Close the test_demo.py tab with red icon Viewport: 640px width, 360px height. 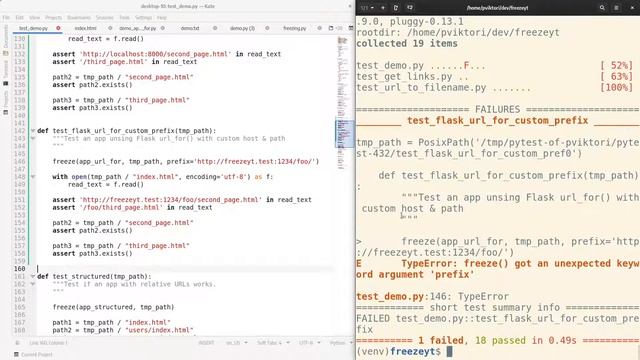58,28
